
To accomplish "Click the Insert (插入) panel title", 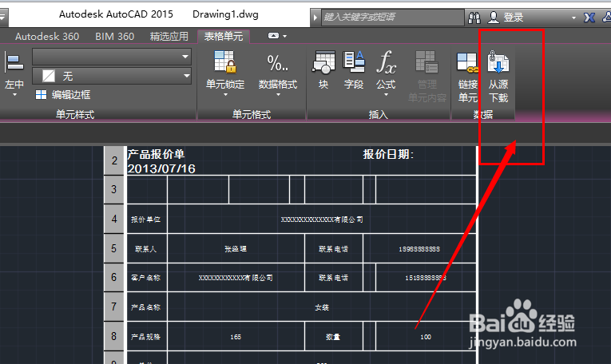I will pyautogui.click(x=378, y=114).
